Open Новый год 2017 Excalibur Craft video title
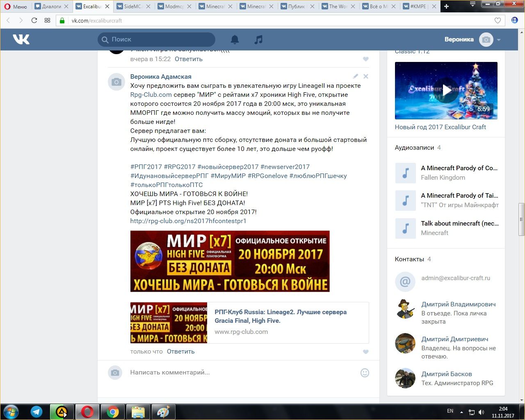Image resolution: width=525 pixels, height=420 pixels. (440, 127)
